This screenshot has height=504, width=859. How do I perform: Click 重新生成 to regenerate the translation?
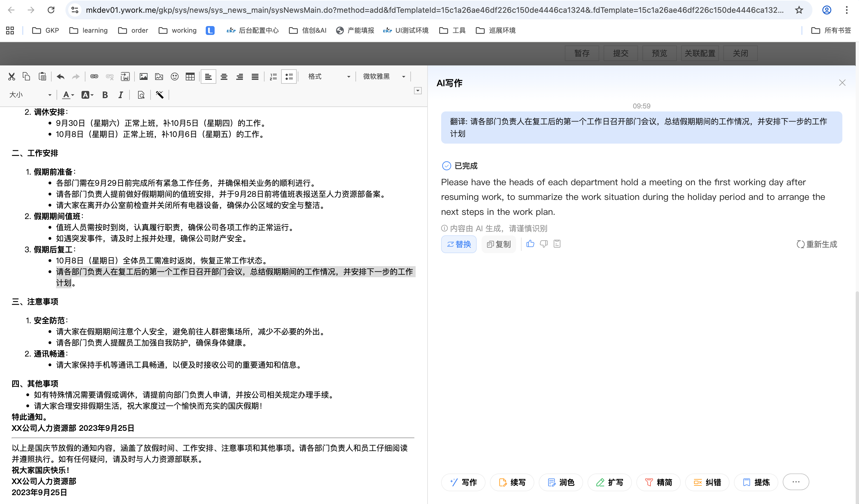817,244
